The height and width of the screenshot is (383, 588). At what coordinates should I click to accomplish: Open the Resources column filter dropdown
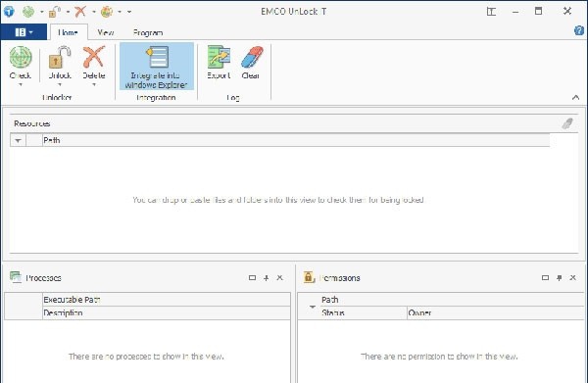(x=18, y=140)
